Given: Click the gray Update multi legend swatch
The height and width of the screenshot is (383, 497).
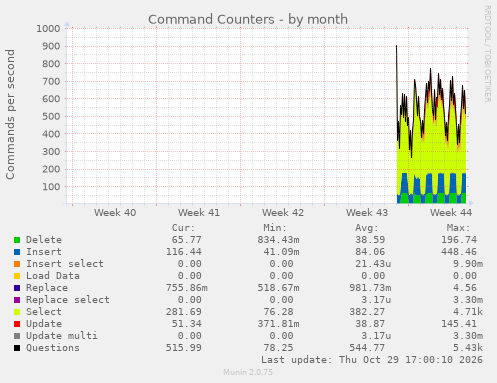Looking at the screenshot, I should tap(17, 336).
